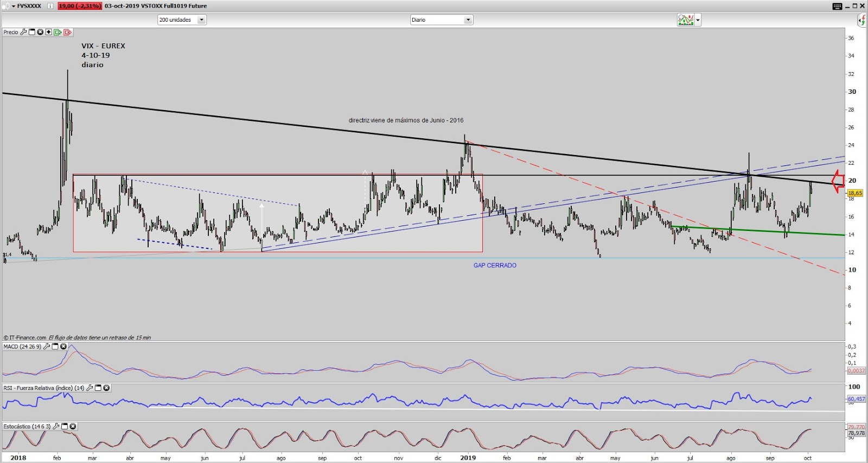Close the RSI indicator panel
This screenshot has height=463, width=868.
[106, 388]
